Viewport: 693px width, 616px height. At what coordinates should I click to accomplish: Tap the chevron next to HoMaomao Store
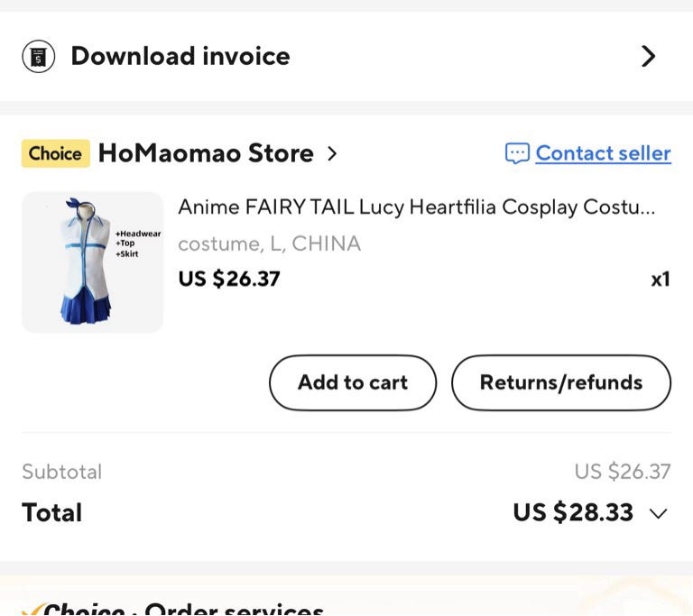pyautogui.click(x=332, y=153)
